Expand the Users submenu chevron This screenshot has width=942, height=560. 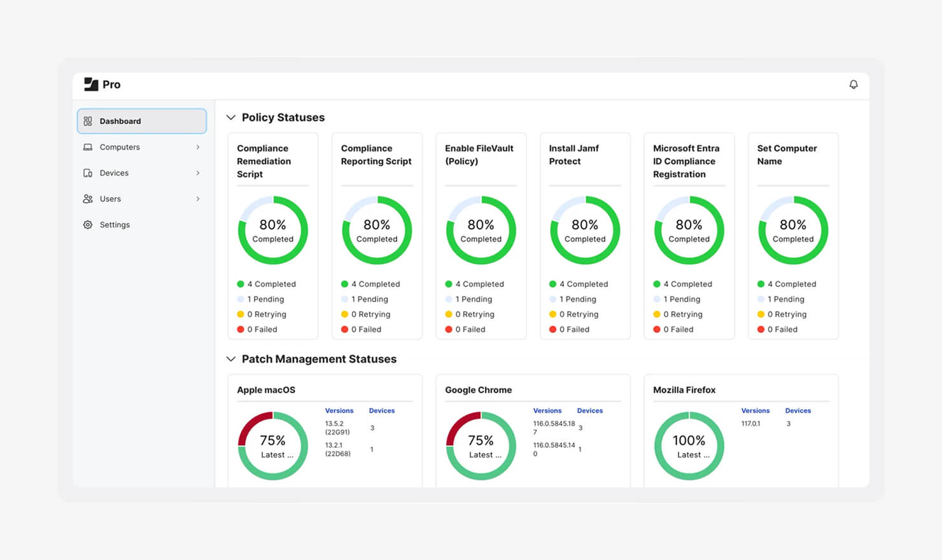click(x=198, y=199)
